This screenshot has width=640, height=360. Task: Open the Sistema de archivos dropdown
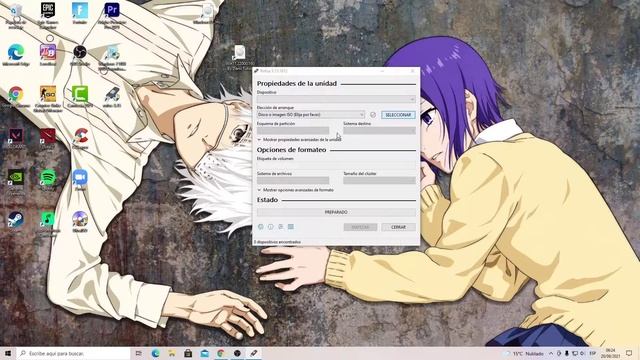coord(293,180)
